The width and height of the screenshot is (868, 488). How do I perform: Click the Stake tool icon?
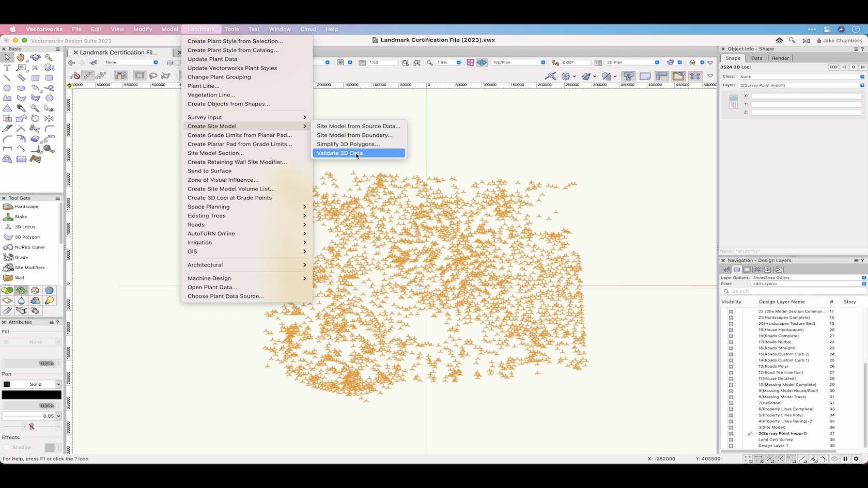8,217
